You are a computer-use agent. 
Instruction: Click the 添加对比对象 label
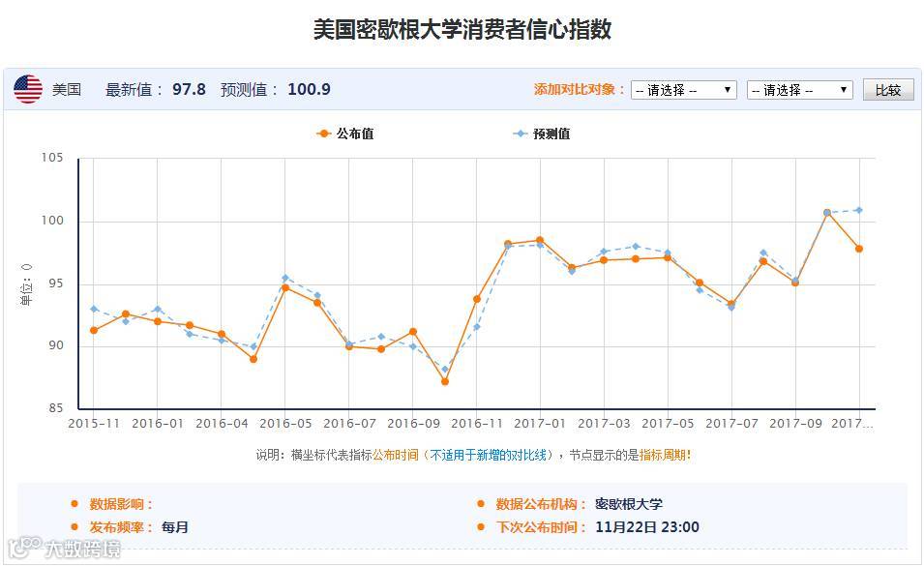tap(579, 90)
